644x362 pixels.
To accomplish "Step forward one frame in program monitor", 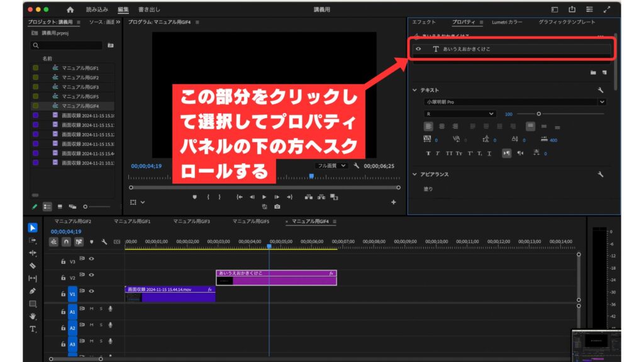I will (x=277, y=197).
